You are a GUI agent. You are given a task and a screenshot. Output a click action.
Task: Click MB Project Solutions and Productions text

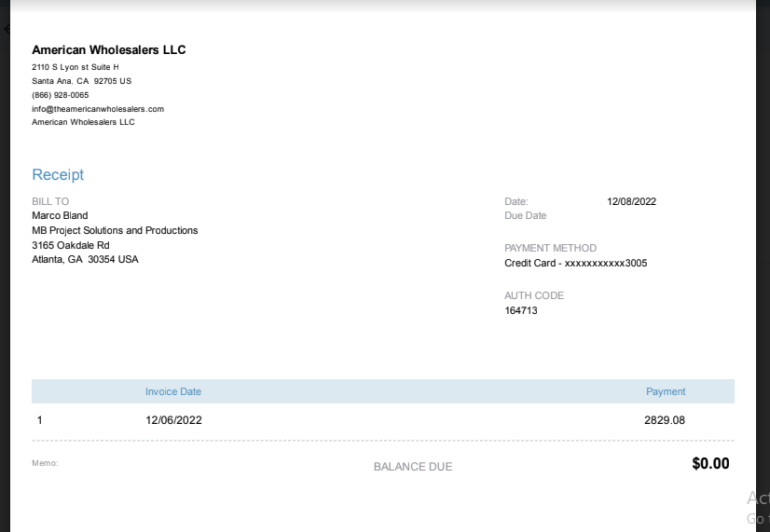115,231
